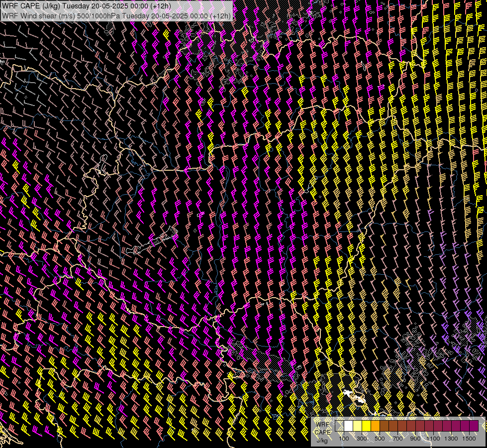487x448 pixels.
Task: Click the legend value '1300'
Action: click(x=451, y=439)
